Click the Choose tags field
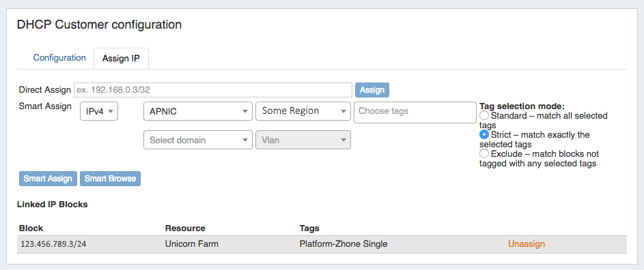644x270 pixels. (415, 112)
